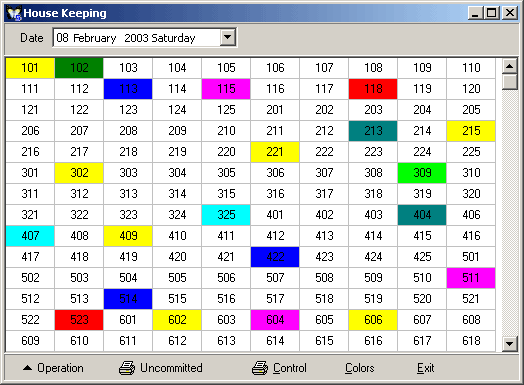The width and height of the screenshot is (524, 385).
Task: Select the blue room 422 cell
Action: click(x=275, y=257)
